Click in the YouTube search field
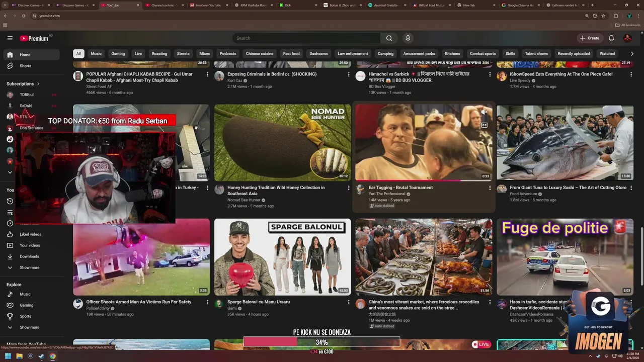 [306, 38]
